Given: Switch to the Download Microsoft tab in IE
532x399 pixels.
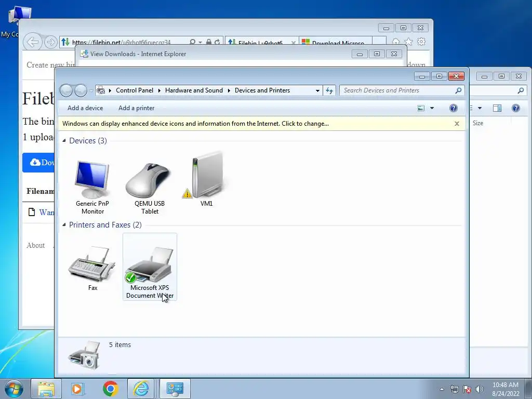Looking at the screenshot, I should tap(336, 42).
